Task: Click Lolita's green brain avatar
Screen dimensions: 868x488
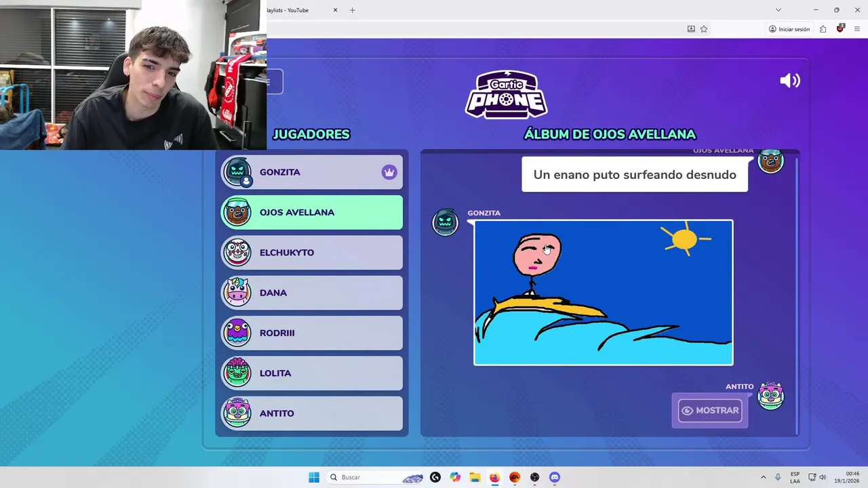Action: [x=237, y=373]
